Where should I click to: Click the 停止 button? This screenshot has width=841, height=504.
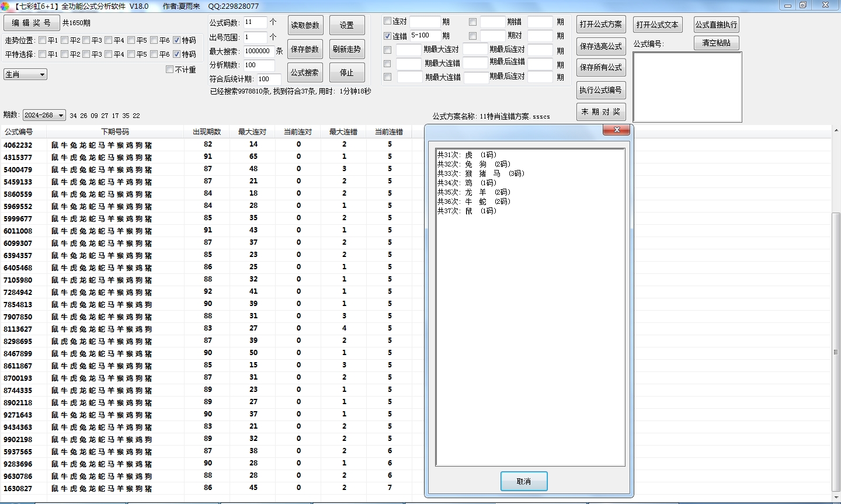click(x=346, y=72)
